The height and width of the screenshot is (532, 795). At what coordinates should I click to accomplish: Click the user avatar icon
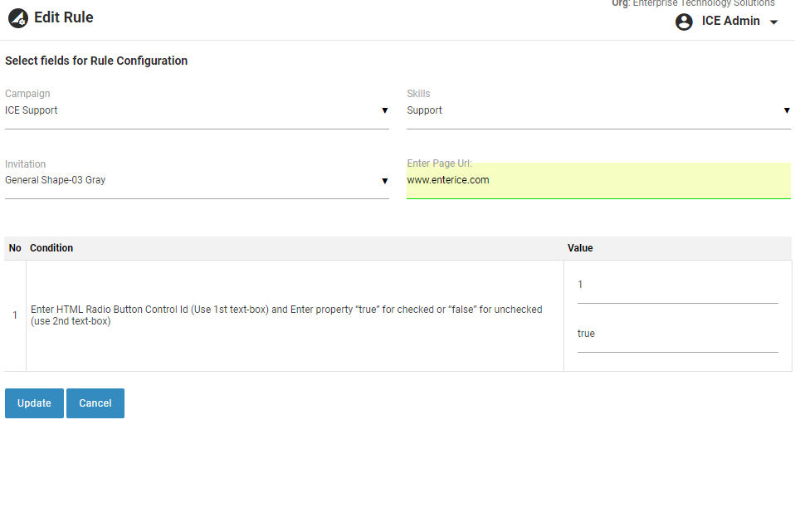point(684,22)
